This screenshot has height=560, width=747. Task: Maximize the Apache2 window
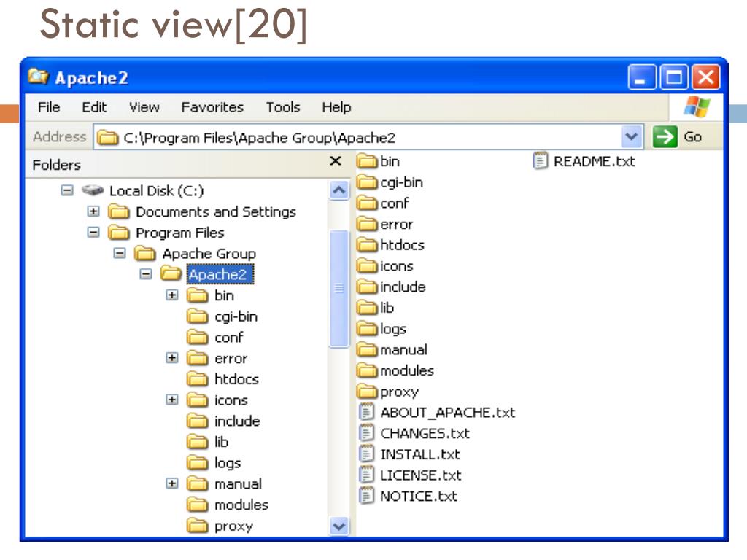point(673,77)
